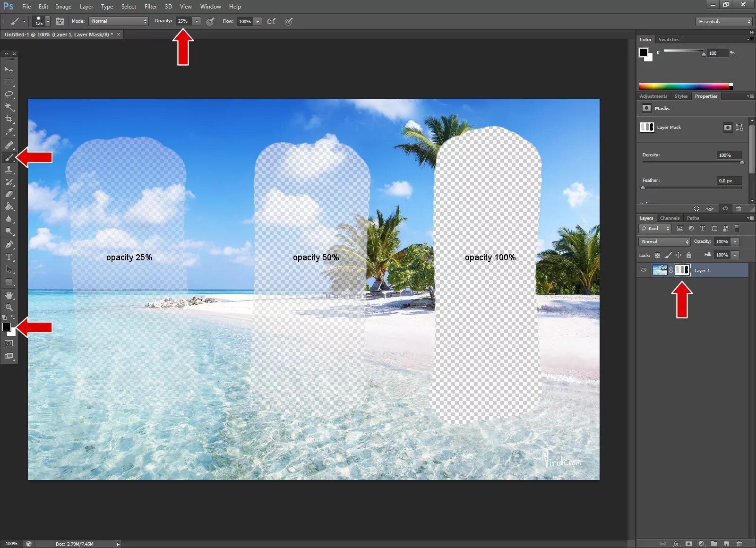The width and height of the screenshot is (756, 548).
Task: Open the Flow slider dropdown
Action: coord(258,21)
